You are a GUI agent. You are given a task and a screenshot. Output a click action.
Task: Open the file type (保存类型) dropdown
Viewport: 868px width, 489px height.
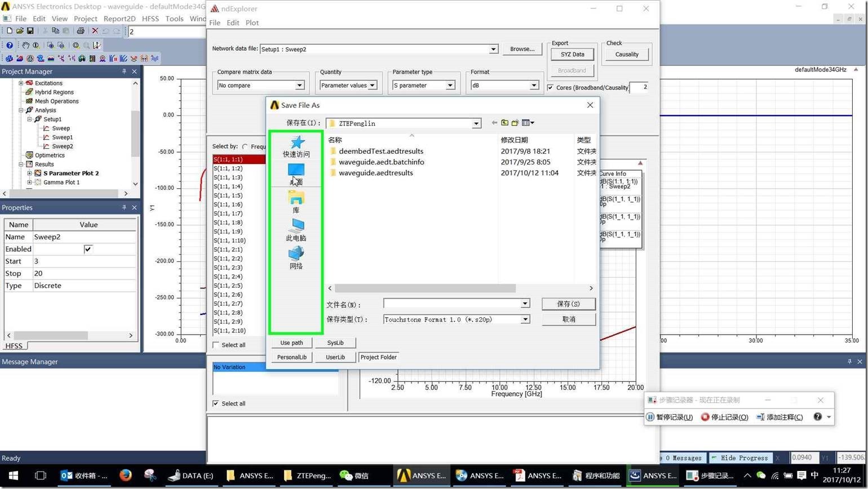click(x=525, y=319)
